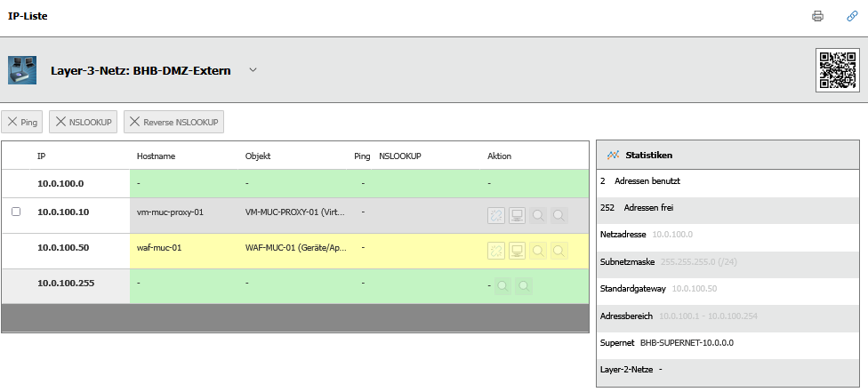The width and height of the screenshot is (868, 392).
Task: Click the unlink icon for waf-muc-01 row
Action: (496, 251)
